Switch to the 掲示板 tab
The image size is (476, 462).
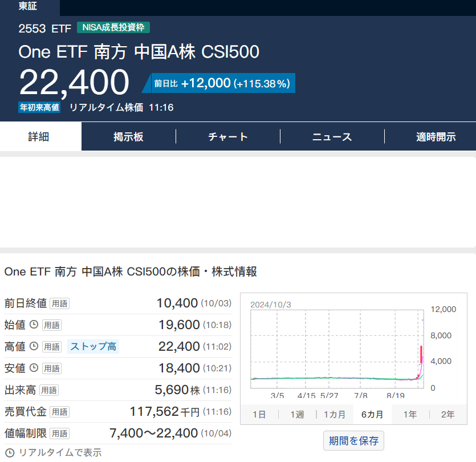128,137
